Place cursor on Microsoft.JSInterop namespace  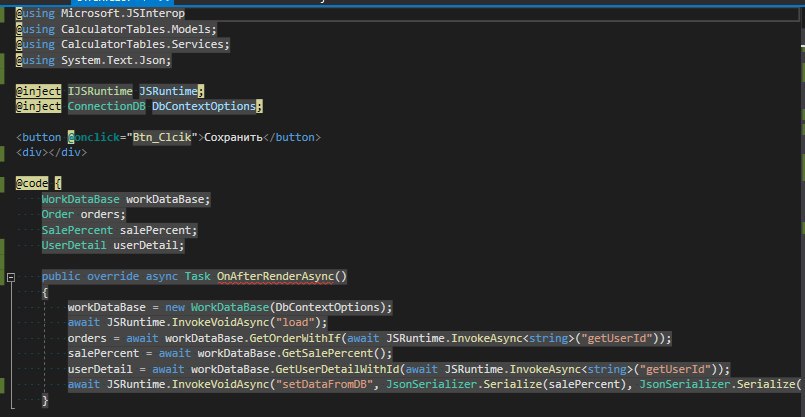pos(123,13)
